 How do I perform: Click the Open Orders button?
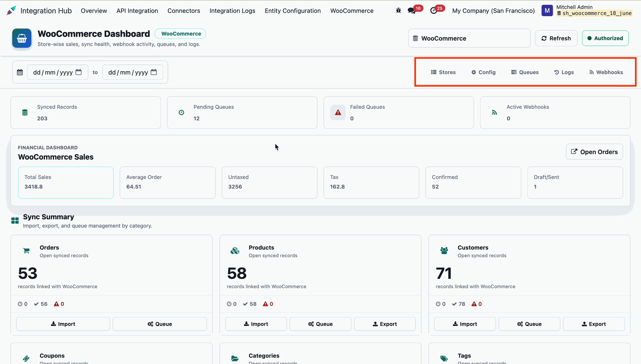594,152
